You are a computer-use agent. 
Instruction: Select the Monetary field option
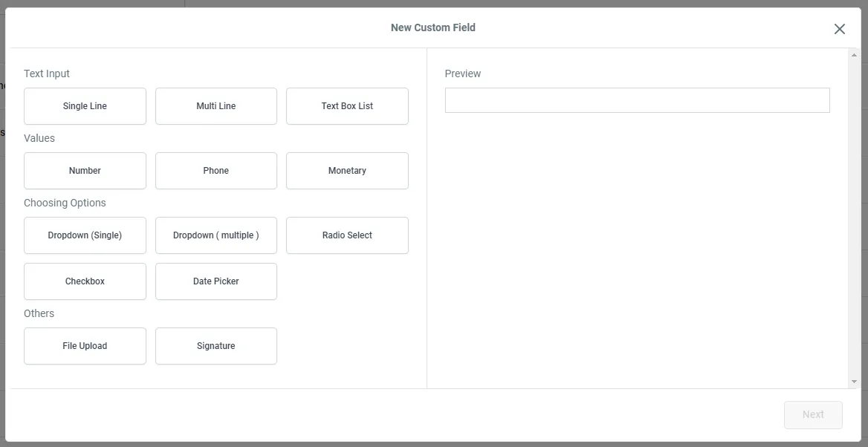tap(347, 171)
